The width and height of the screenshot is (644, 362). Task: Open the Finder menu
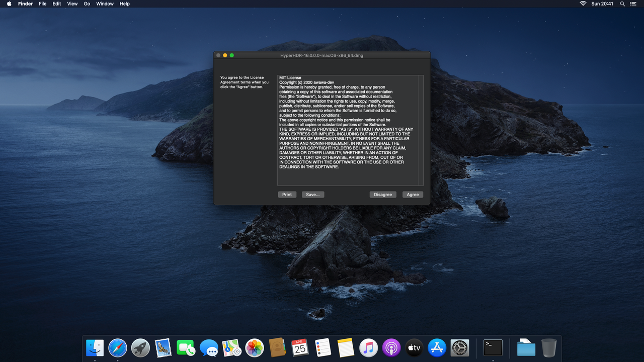pyautogui.click(x=25, y=4)
